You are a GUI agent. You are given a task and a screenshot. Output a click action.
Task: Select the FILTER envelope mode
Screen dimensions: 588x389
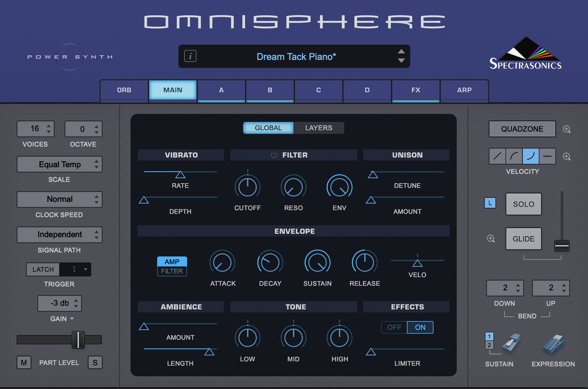click(172, 271)
